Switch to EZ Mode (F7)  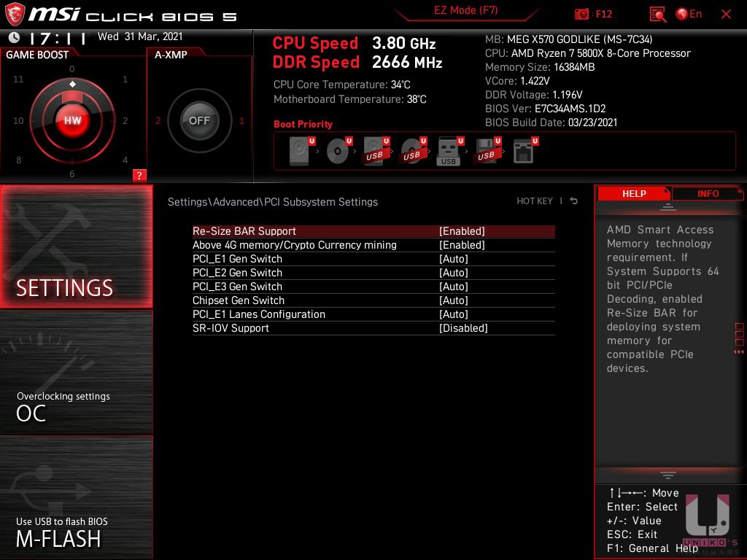pos(465,11)
